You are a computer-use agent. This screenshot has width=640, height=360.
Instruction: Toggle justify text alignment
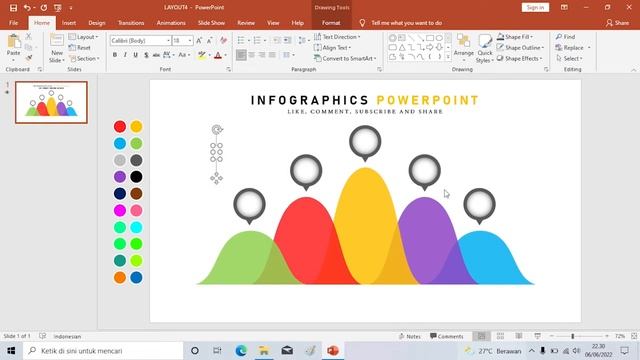tap(272, 55)
